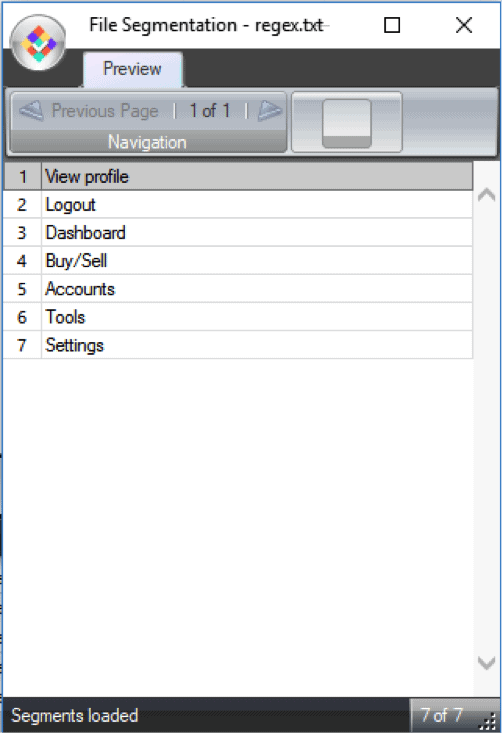Click the 7 of 7 status counter

point(442,715)
